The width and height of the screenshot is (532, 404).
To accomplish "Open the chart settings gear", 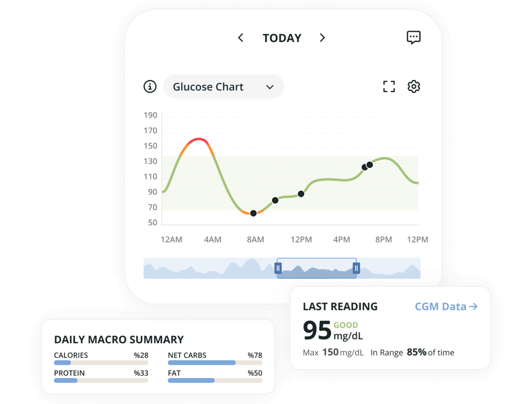I will click(414, 86).
